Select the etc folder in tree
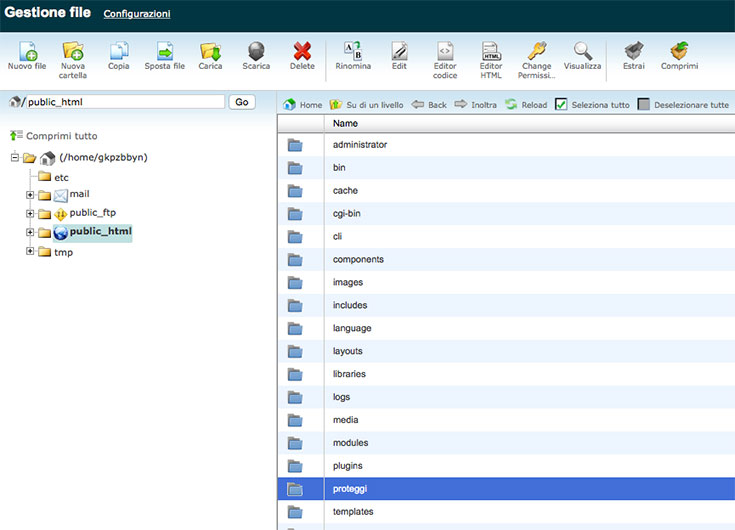This screenshot has height=530, width=735. [x=61, y=178]
